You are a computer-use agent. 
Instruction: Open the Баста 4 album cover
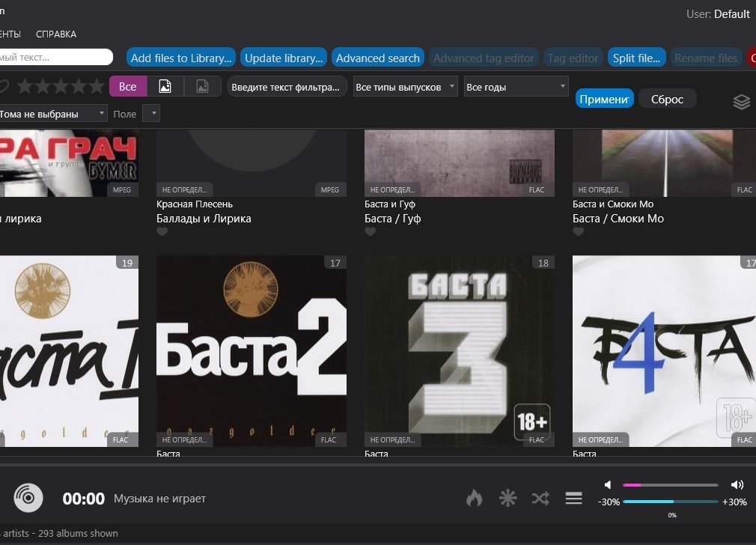[x=664, y=350]
